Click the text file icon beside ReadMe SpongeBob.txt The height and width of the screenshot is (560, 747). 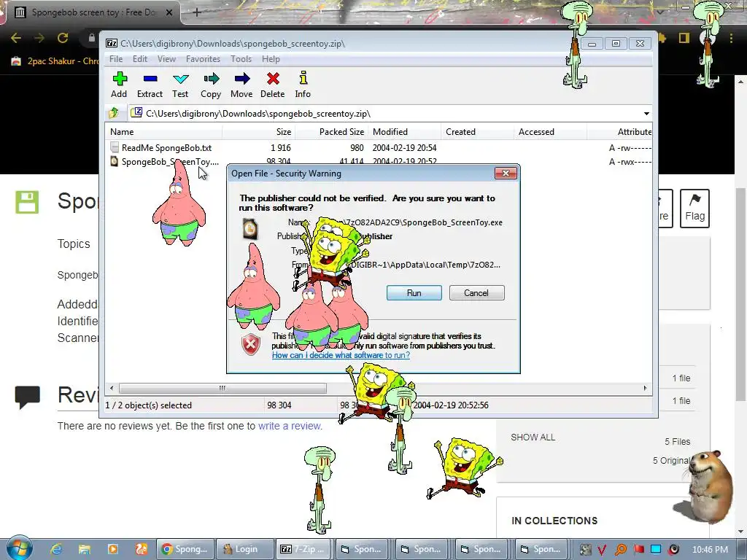tap(114, 147)
